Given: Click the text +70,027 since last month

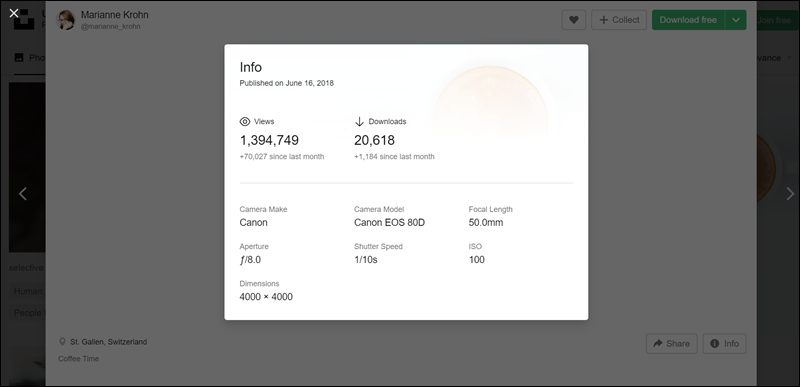Looking at the screenshot, I should tap(282, 157).
